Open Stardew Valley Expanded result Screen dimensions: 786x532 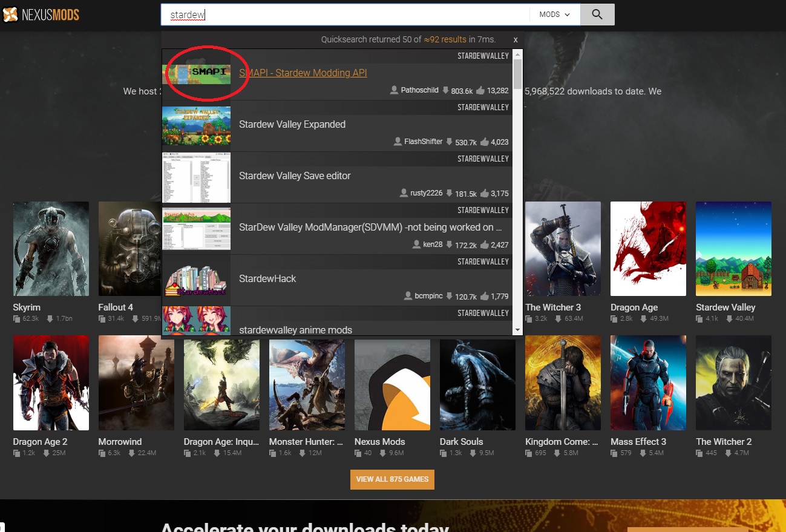click(x=292, y=124)
